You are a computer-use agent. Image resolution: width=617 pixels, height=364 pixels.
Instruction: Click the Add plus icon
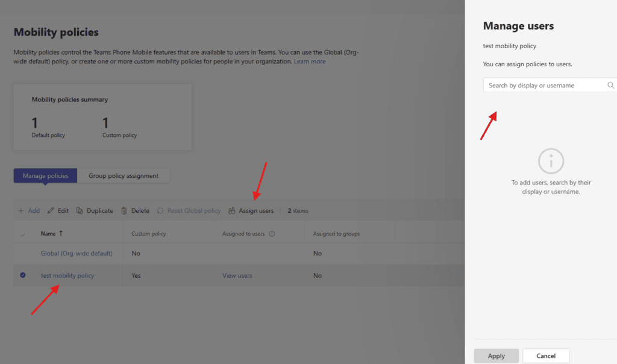[x=20, y=211]
